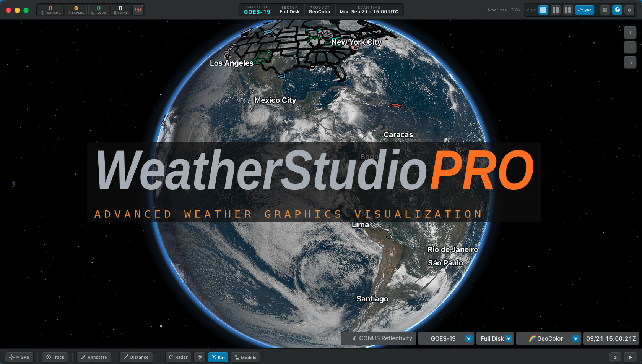Toggle the globe view mode
642x364 pixels.
[x=617, y=10]
